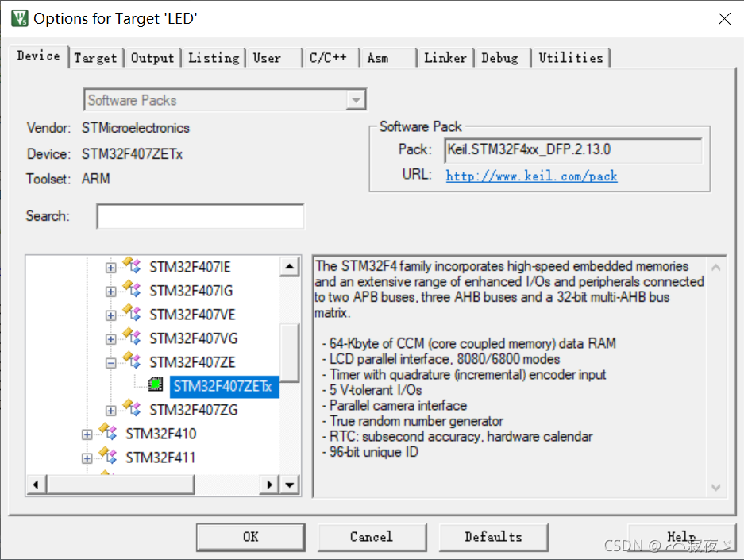744x560 pixels.
Task: Click the device tree scroll-left arrow
Action: pos(36,485)
